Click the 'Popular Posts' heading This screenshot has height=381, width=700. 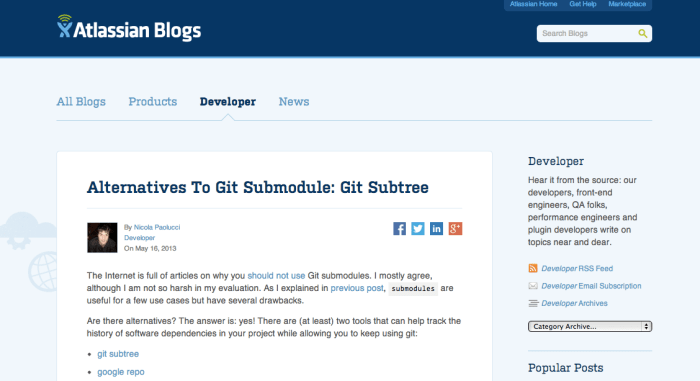point(566,368)
